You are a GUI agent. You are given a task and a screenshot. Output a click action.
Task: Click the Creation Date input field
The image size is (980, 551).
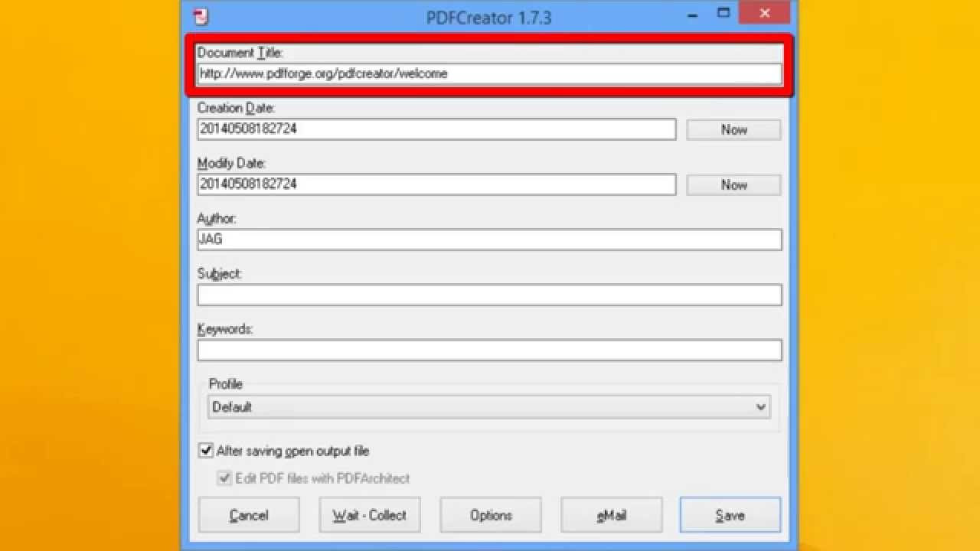436,129
